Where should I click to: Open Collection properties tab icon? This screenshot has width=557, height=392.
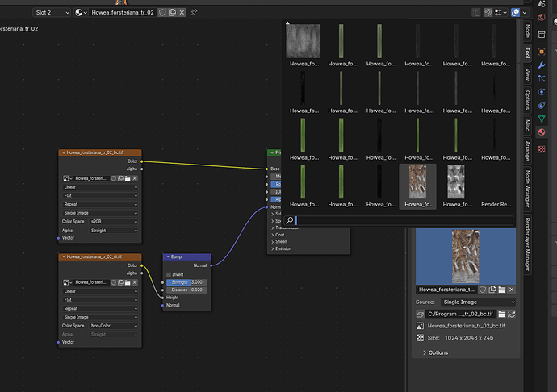coord(542,35)
